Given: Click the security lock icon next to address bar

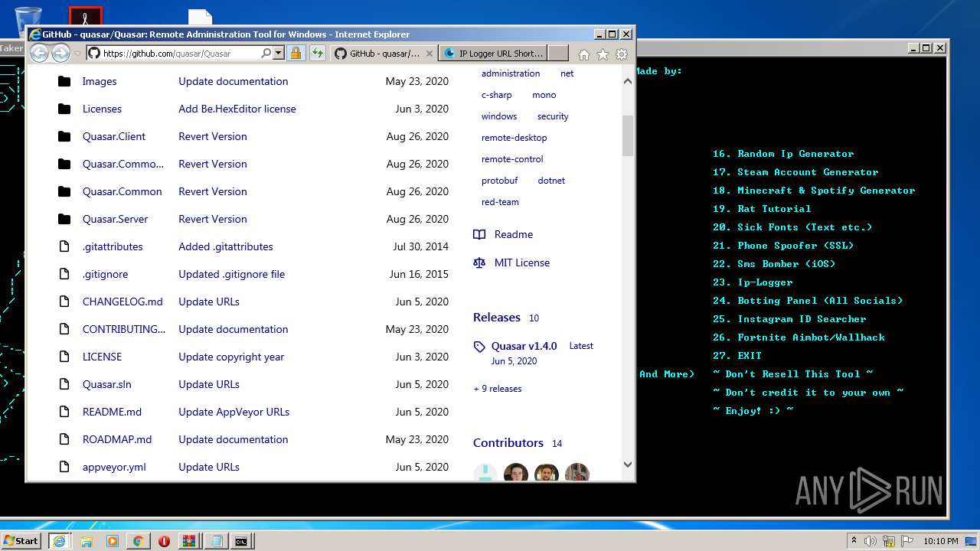Looking at the screenshot, I should pos(296,54).
